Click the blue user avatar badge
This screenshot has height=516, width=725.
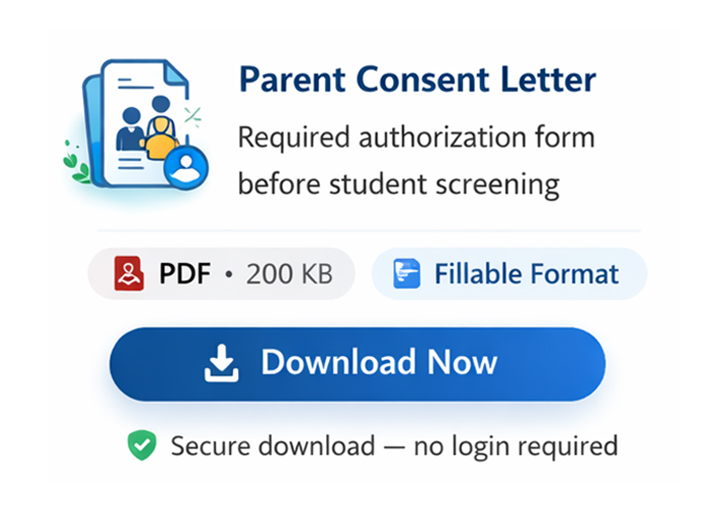click(185, 168)
